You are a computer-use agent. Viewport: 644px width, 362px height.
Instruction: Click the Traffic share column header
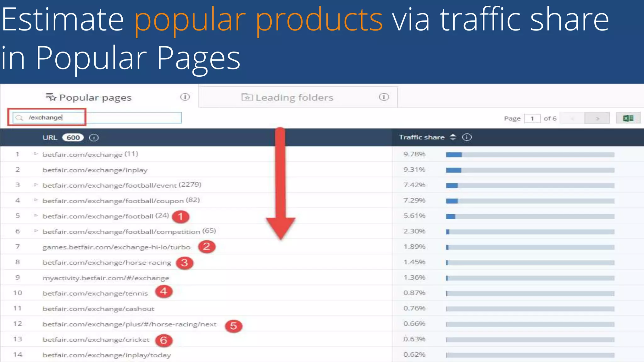(x=422, y=137)
